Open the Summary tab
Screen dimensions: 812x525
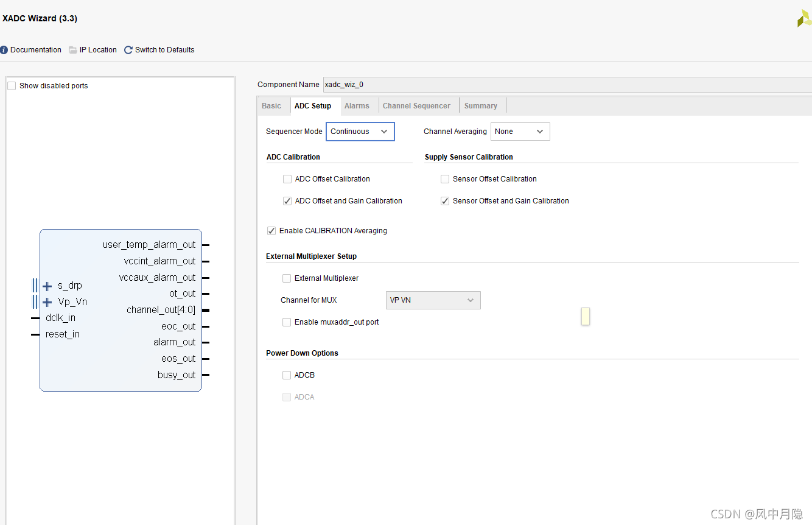click(481, 106)
